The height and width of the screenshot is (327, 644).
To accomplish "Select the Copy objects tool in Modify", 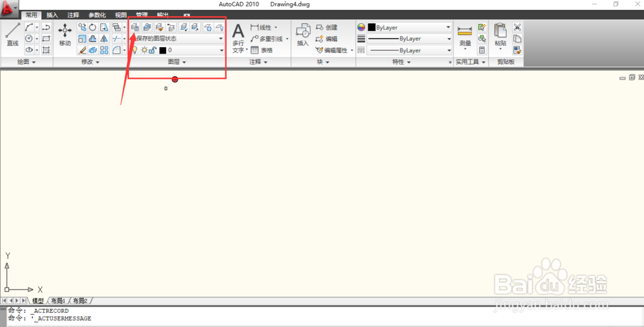I will (x=82, y=27).
